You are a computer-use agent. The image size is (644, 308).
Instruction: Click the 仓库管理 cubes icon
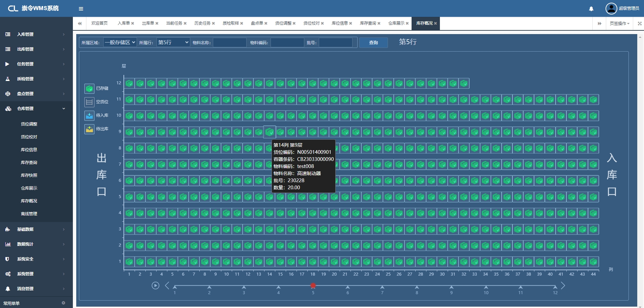click(8, 109)
